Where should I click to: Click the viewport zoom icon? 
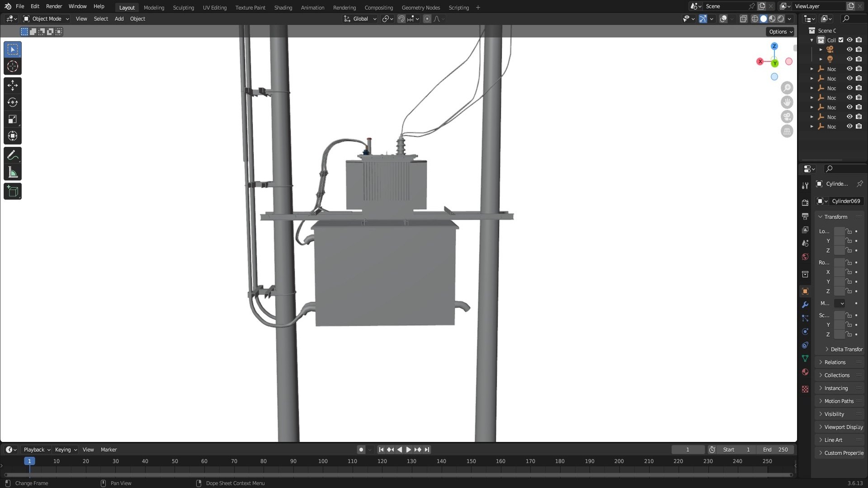pyautogui.click(x=787, y=88)
